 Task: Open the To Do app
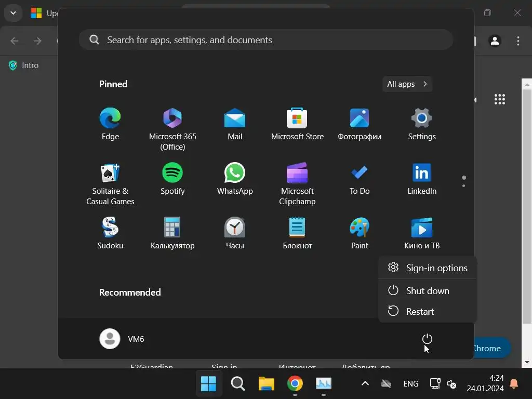tap(360, 179)
